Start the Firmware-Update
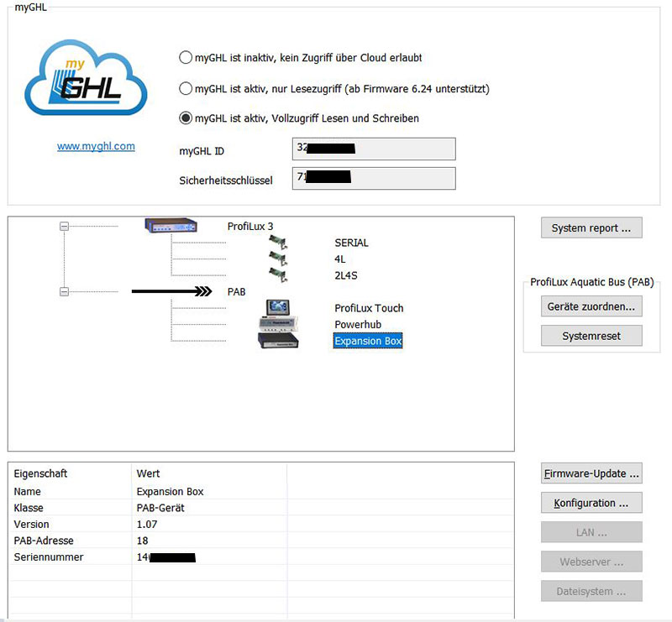This screenshot has width=672, height=622. click(591, 473)
